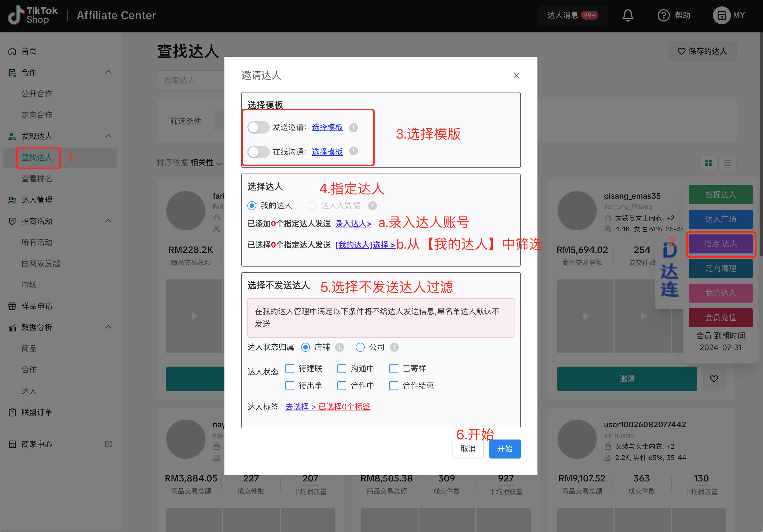
Task: Click user10026082077442 profile avatar
Action: [x=577, y=439]
